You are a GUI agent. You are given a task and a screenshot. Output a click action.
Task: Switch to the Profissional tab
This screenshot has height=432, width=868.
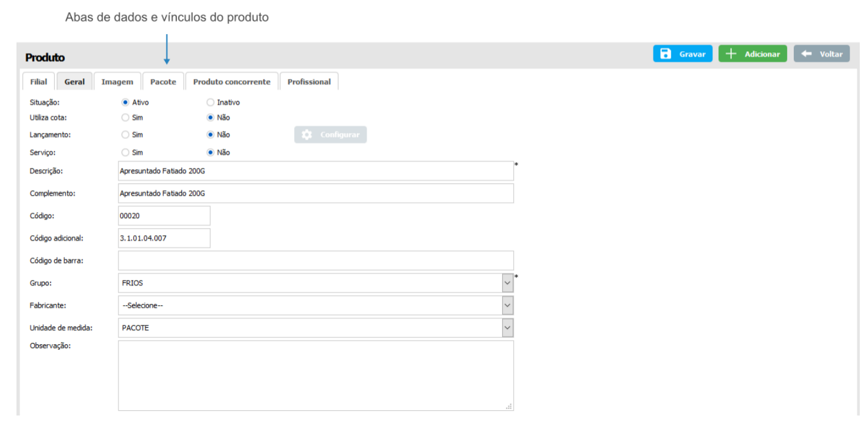coord(309,82)
